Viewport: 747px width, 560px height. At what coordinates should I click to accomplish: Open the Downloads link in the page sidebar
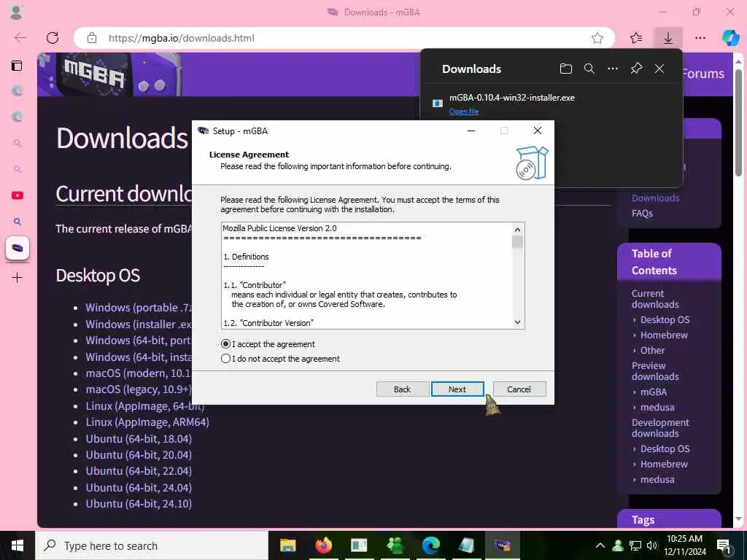coord(655,198)
